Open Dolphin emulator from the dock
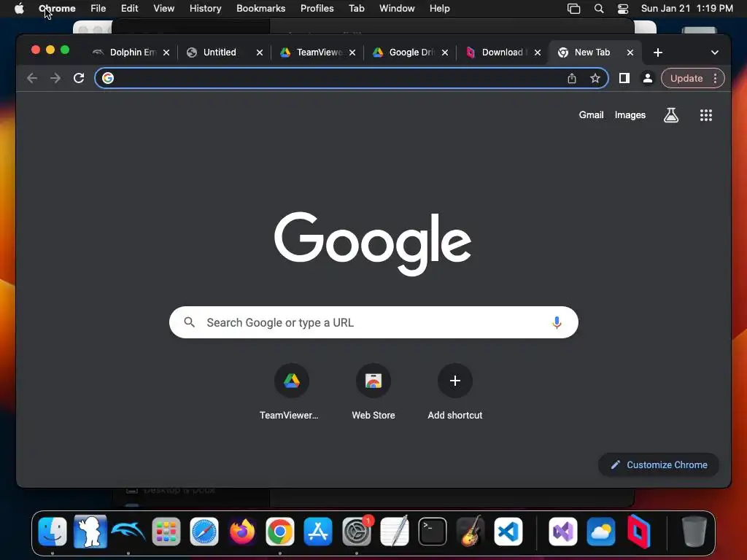The width and height of the screenshot is (747, 560). point(128,532)
